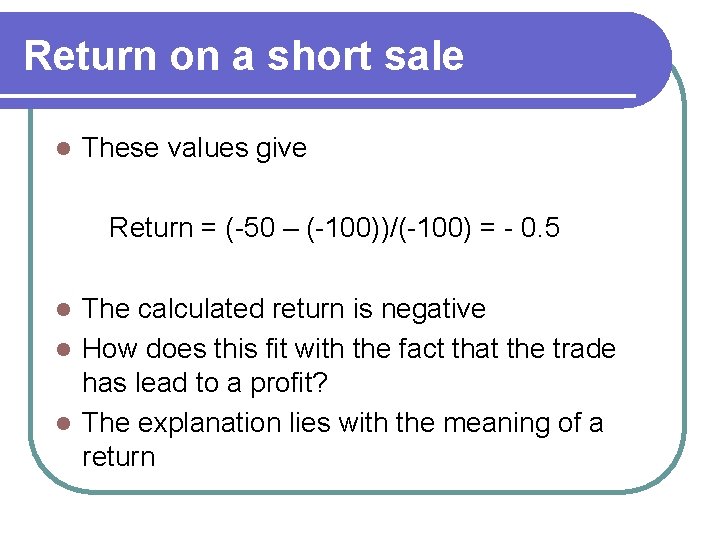Viewport: 720px width, 540px height.
Task: Click the slide title "Return on a short sale"
Action: 244,56
